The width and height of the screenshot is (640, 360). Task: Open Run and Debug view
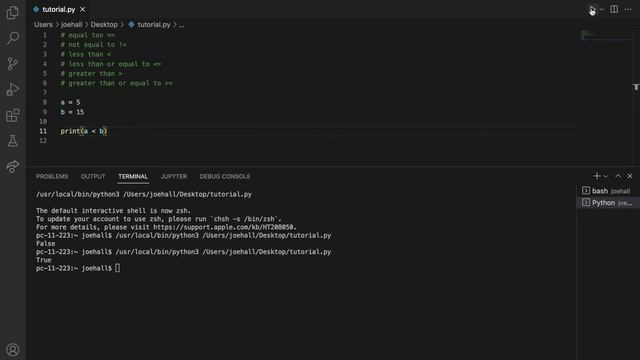[x=13, y=89]
